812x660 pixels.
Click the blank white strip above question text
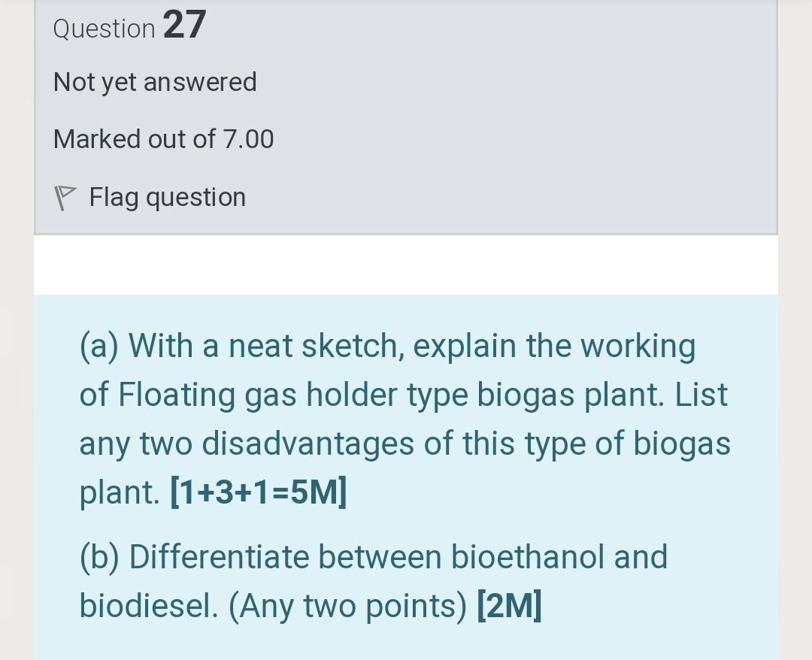pyautogui.click(x=406, y=265)
